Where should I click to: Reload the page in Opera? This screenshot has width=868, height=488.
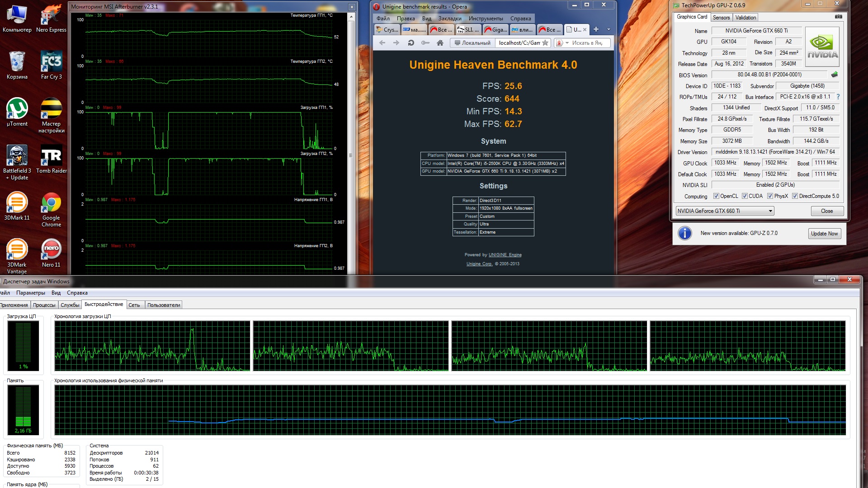click(x=410, y=43)
